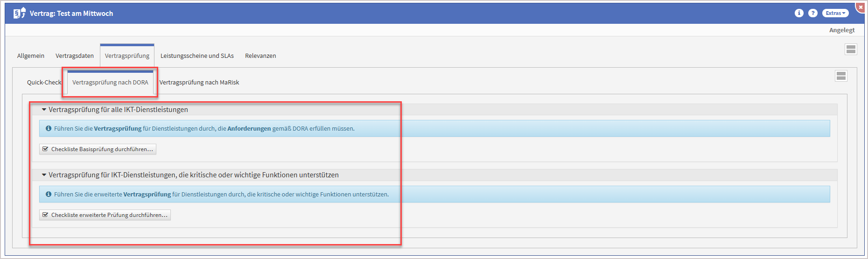Toggle the upper layout view icon
The height and width of the screenshot is (259, 868).
coord(851,49)
